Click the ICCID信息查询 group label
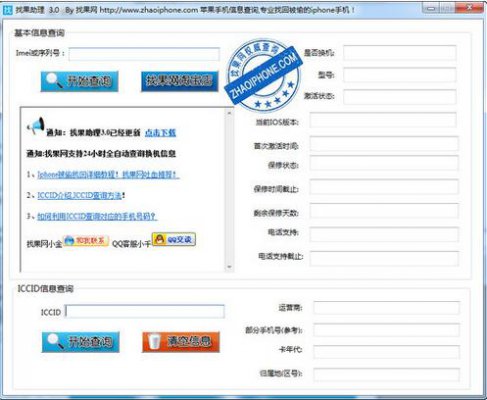The height and width of the screenshot is (400, 487). tap(45, 289)
